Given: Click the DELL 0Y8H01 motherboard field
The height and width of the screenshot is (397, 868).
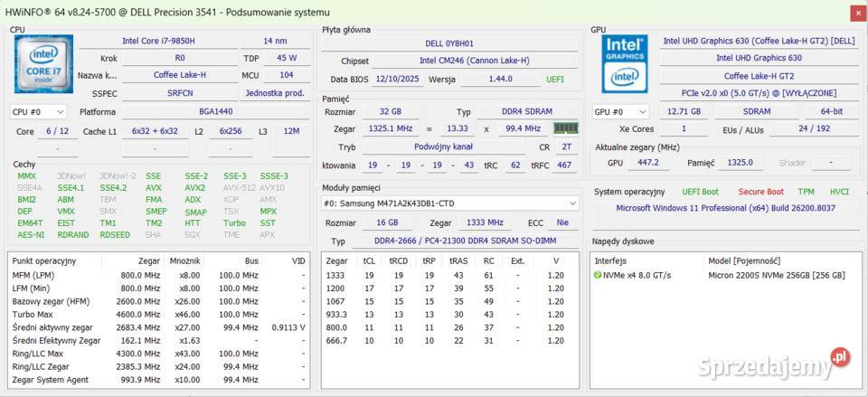Looking at the screenshot, I should tap(449, 43).
